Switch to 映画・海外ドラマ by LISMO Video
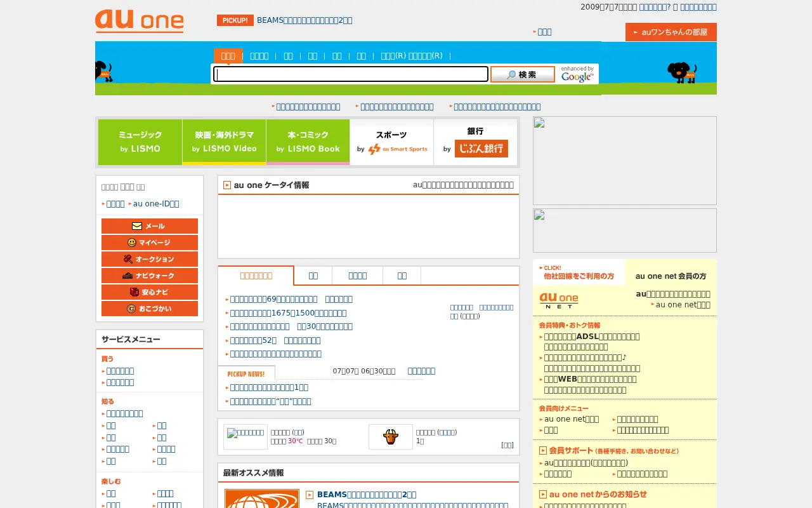The image size is (812, 508). click(224, 142)
